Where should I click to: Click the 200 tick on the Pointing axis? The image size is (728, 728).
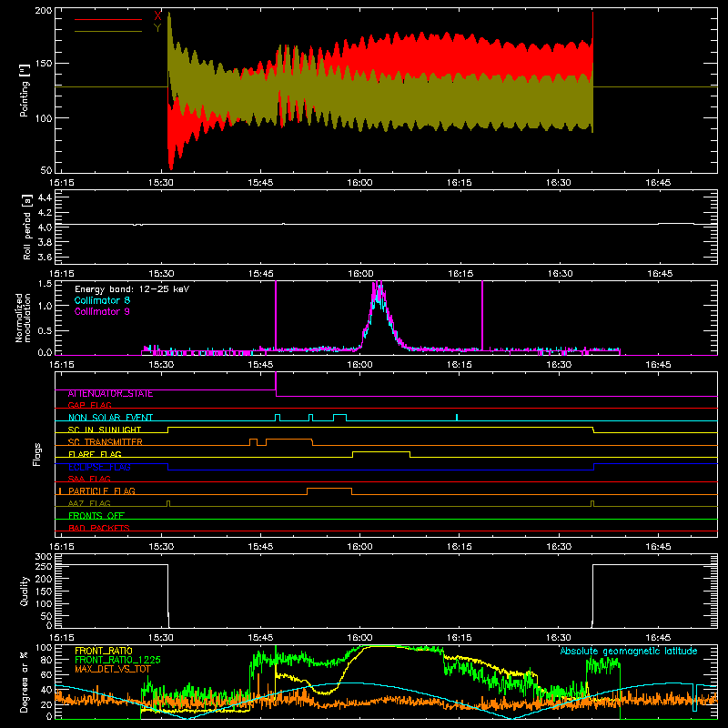tap(44, 11)
